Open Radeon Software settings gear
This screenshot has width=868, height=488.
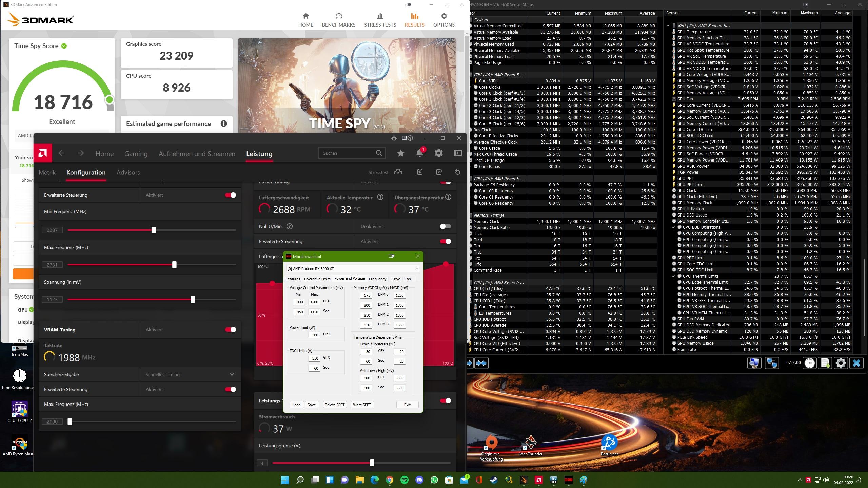(x=438, y=153)
